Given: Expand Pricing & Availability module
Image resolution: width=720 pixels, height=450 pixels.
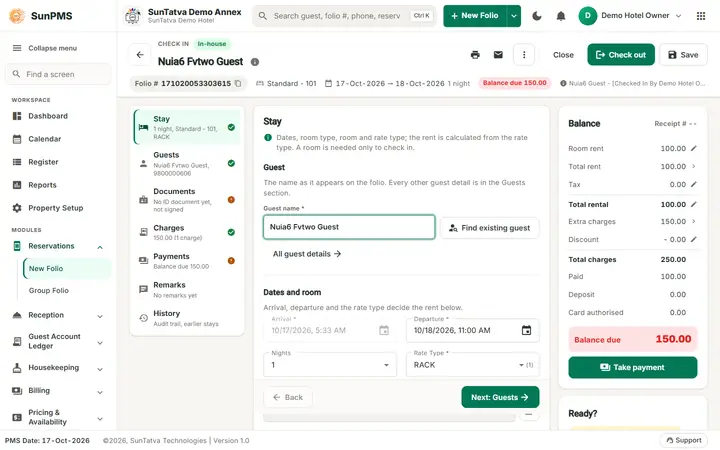Looking at the screenshot, I should (100, 418).
